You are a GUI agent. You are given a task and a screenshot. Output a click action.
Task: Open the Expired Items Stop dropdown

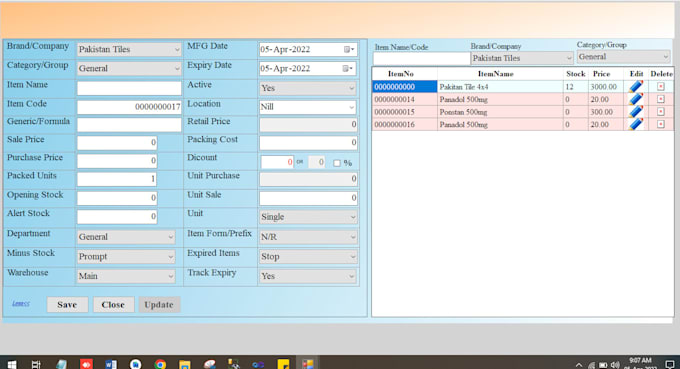coord(308,257)
